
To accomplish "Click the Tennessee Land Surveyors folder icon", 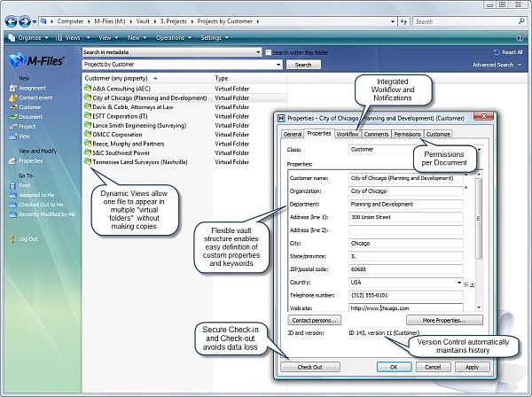I will (x=88, y=161).
